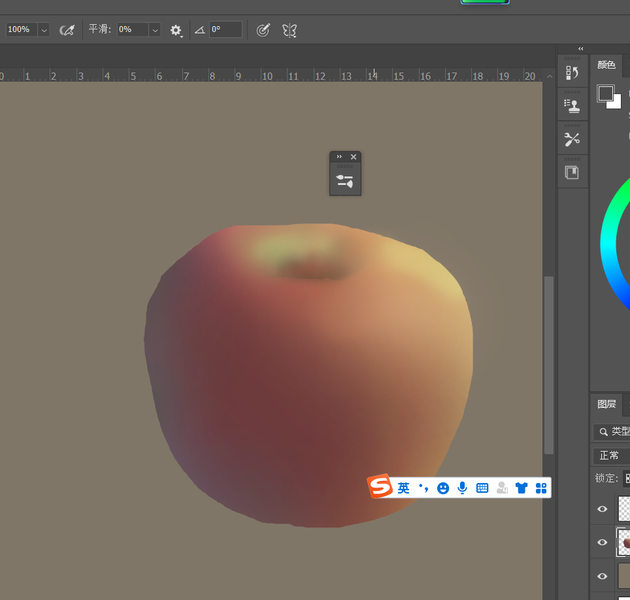Click the brush angle icon

(x=200, y=30)
